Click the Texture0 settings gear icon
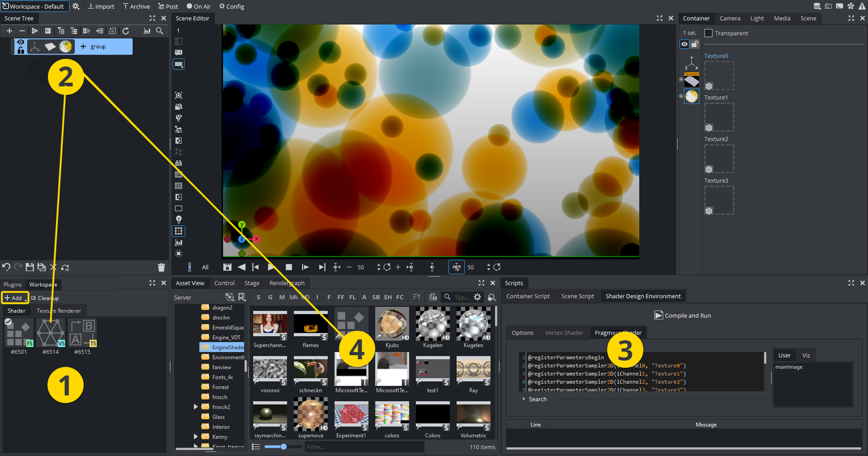 [x=709, y=86]
